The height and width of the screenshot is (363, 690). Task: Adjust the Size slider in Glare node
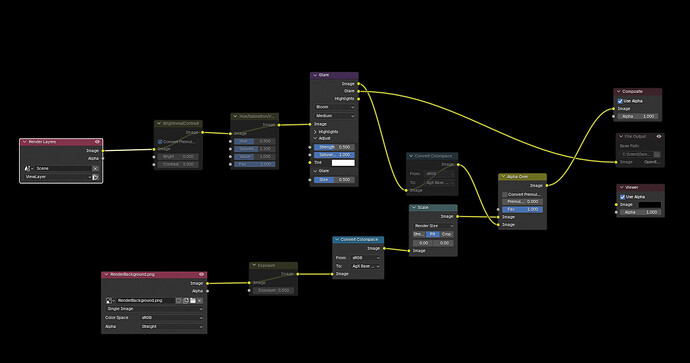[334, 180]
